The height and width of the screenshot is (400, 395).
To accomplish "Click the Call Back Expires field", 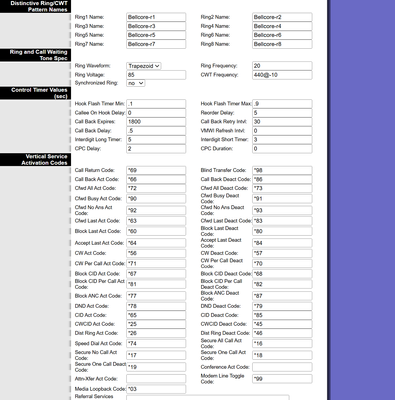I will 156,122.
